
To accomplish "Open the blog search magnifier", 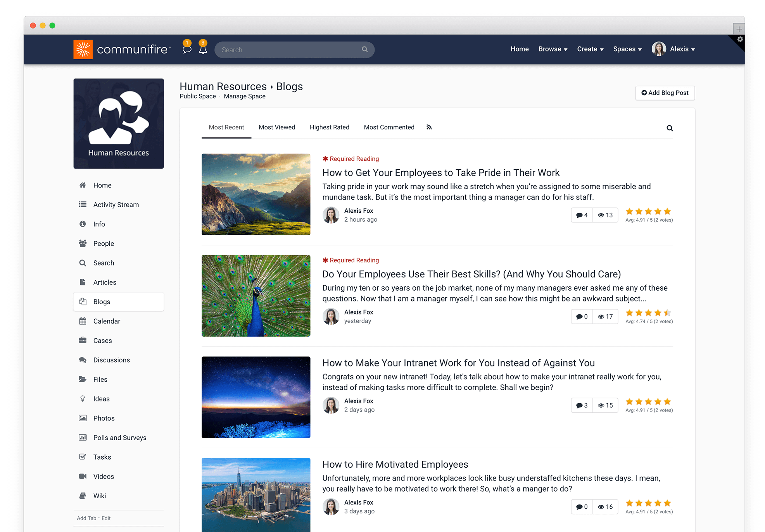I will [670, 128].
